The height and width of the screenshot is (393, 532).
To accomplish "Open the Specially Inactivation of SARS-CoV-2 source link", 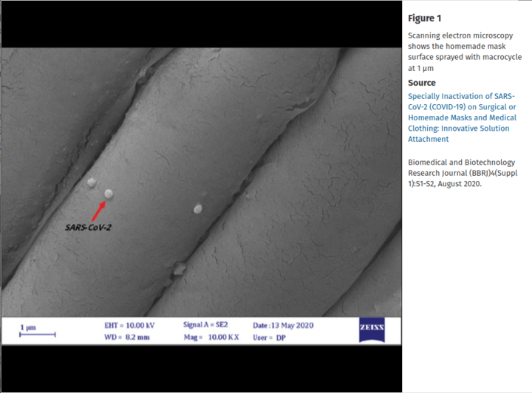I will click(462, 117).
